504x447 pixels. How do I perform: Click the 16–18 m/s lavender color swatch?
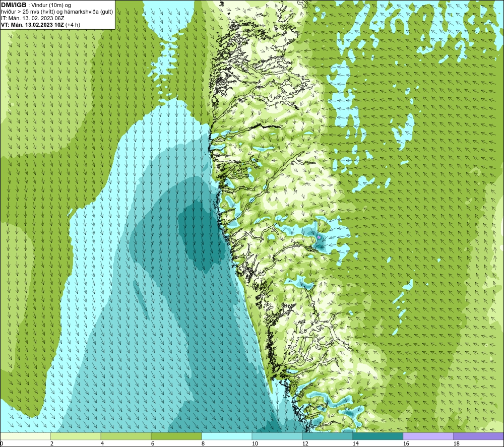pos(428,436)
